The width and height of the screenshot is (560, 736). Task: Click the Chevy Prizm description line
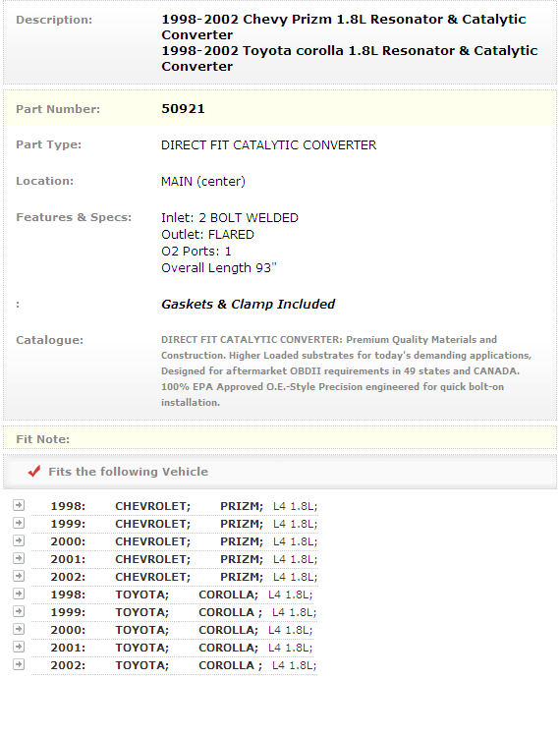click(x=344, y=28)
